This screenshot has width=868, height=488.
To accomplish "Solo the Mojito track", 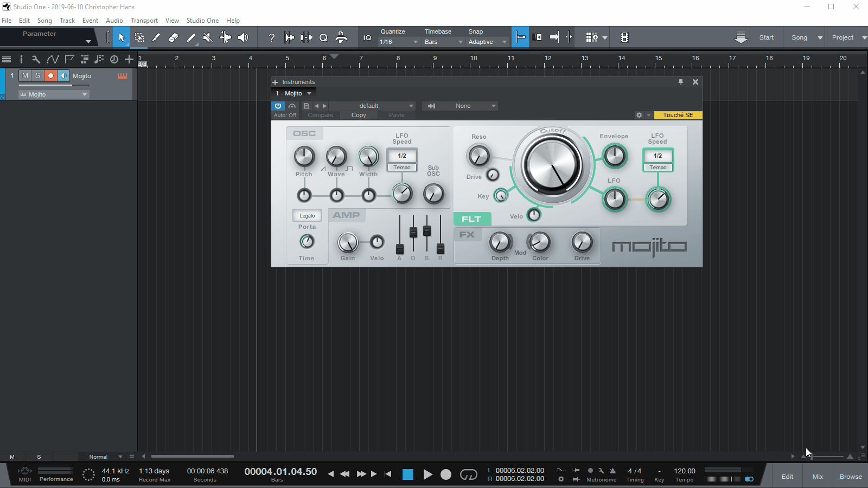I will pyautogui.click(x=37, y=76).
